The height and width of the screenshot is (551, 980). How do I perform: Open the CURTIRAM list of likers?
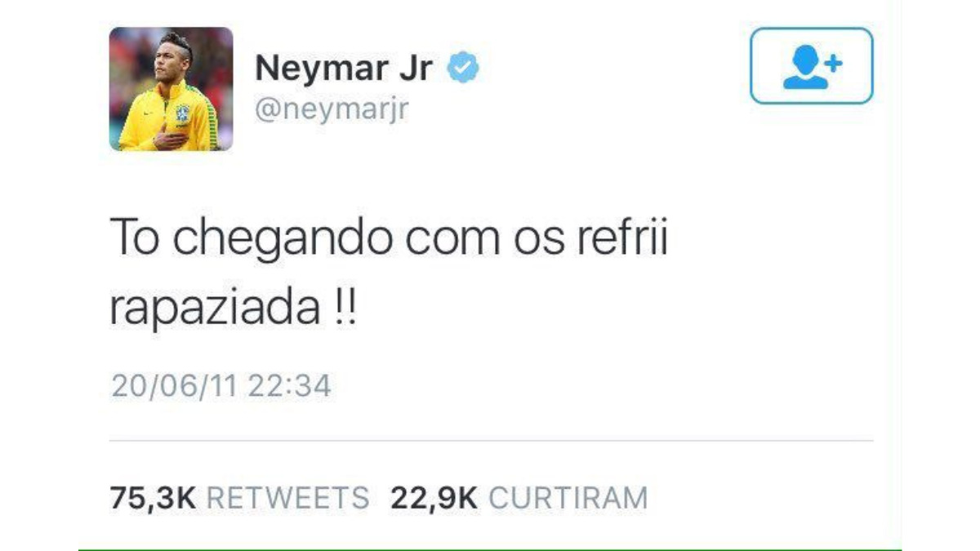point(568,498)
